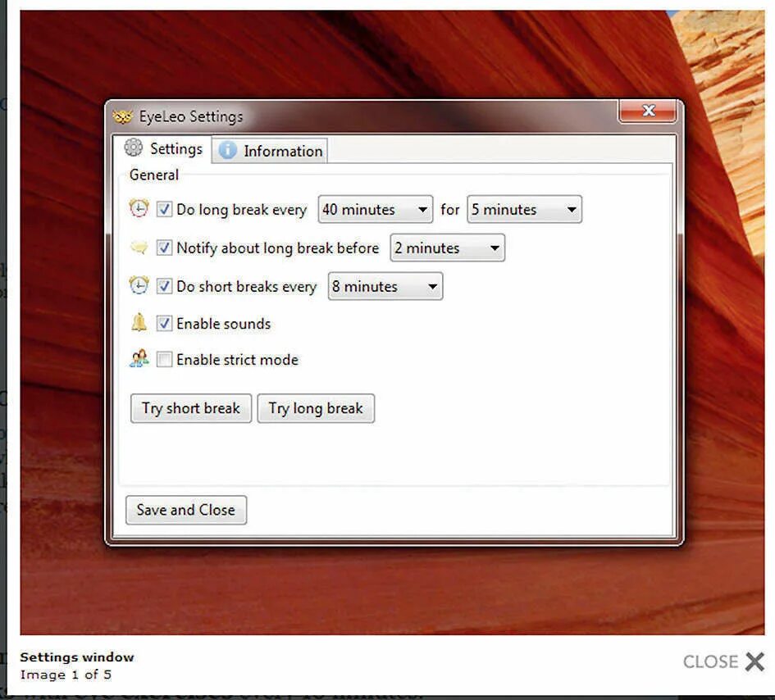The height and width of the screenshot is (700, 775).
Task: Uncheck the Enable sounds checkbox
Action: click(164, 324)
